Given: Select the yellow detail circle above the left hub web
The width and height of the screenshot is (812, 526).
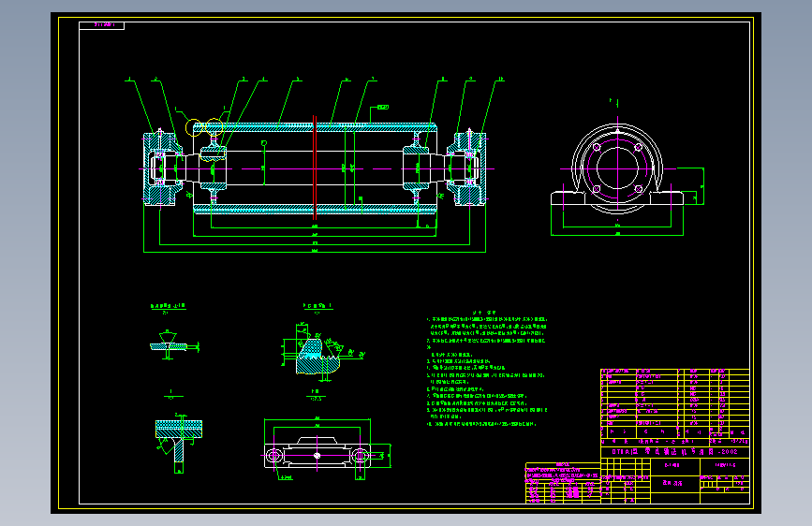Looking at the screenshot, I should 214,125.
